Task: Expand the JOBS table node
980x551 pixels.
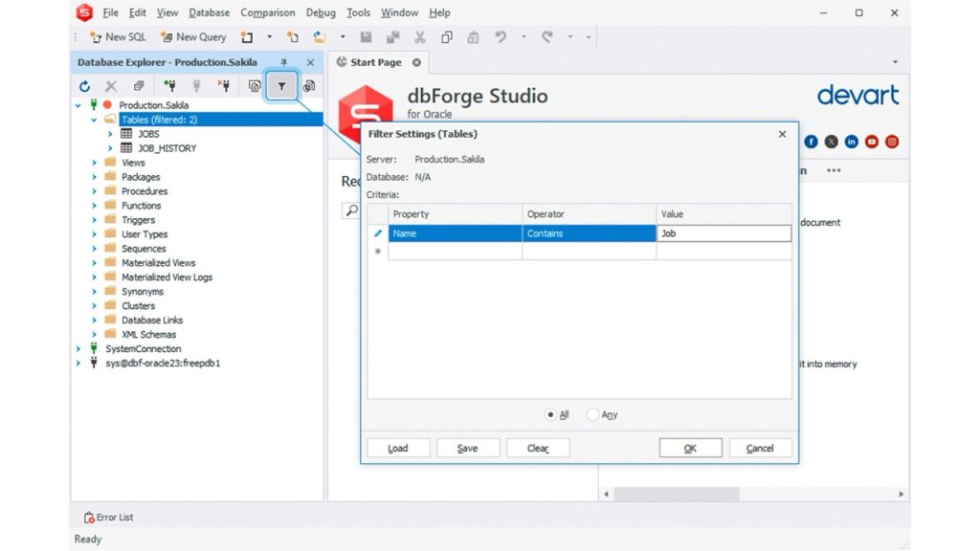Action: [112, 134]
